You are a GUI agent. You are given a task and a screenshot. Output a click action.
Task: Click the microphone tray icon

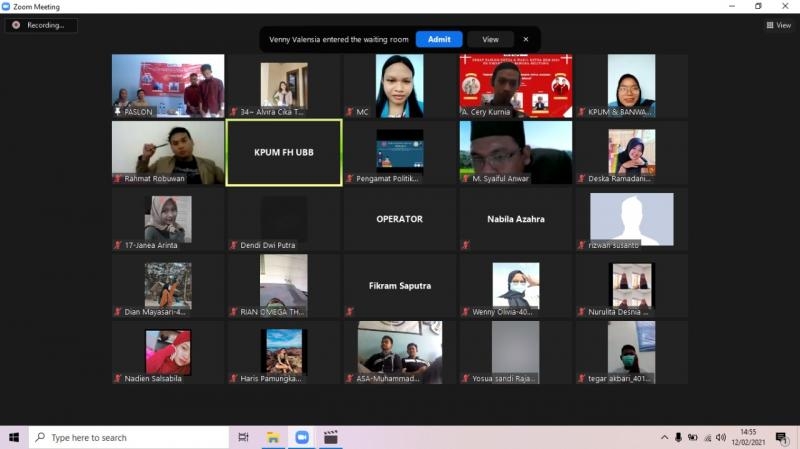click(x=678, y=437)
